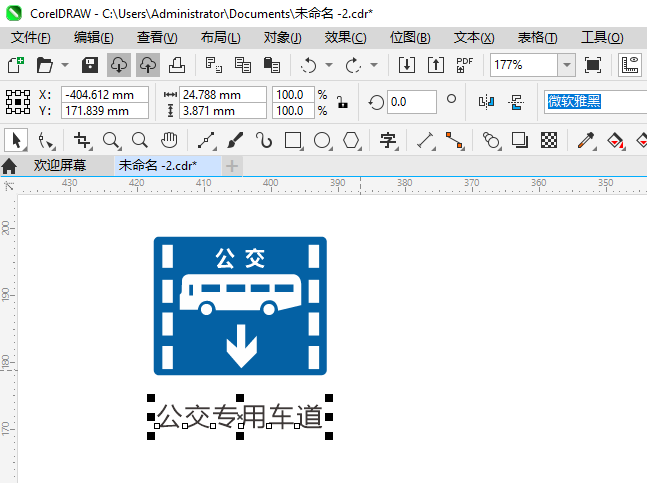The image size is (647, 483).
Task: Open the 编辑(E) menu
Action: click(x=94, y=38)
